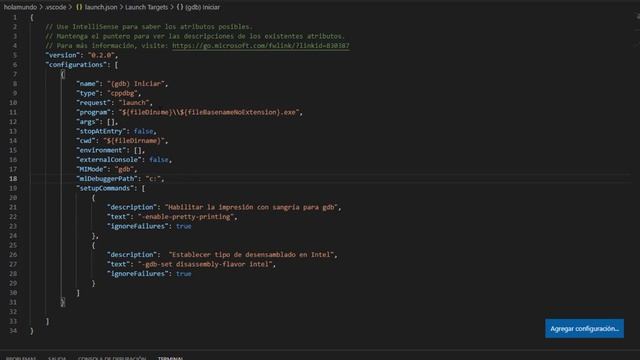Expand the Launch Targets breadcrumb

[146, 7]
